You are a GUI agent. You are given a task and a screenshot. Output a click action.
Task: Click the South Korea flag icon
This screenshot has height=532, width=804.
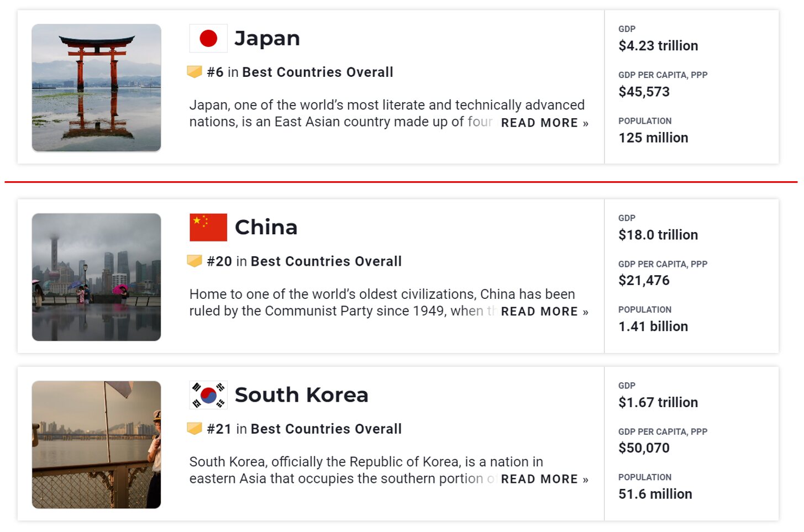coord(208,395)
